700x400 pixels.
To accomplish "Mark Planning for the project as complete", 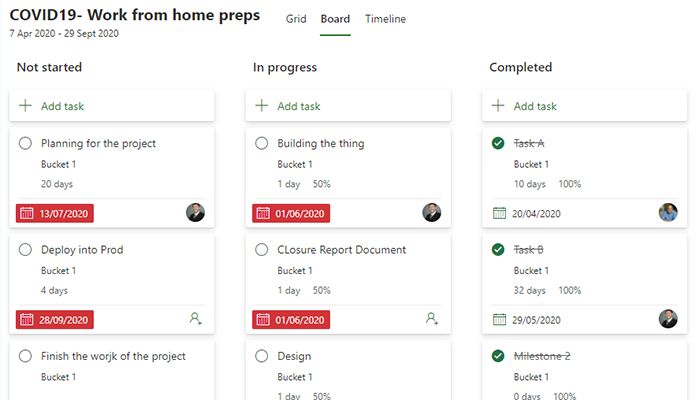I will click(x=26, y=143).
